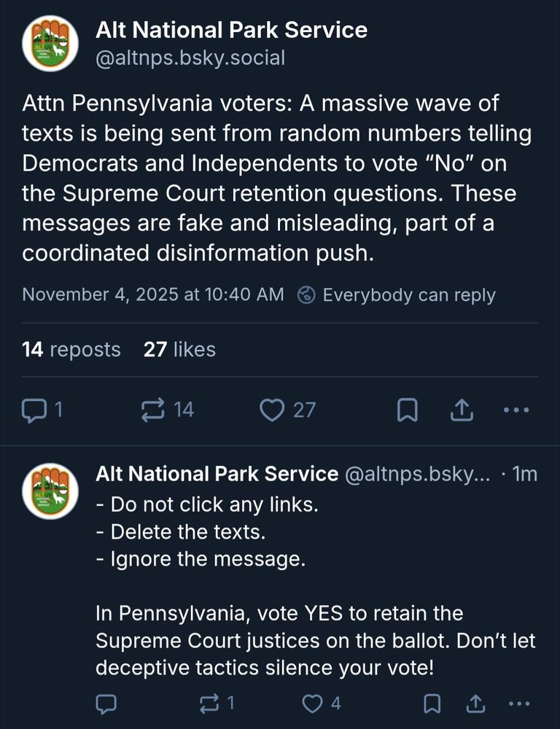Bookmark the main post
The image size is (560, 729).
[x=407, y=410]
